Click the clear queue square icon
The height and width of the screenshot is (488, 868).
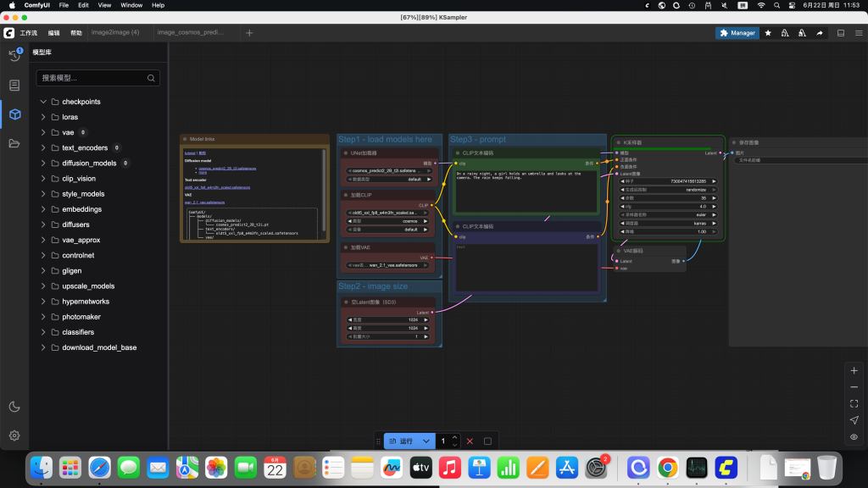(487, 441)
